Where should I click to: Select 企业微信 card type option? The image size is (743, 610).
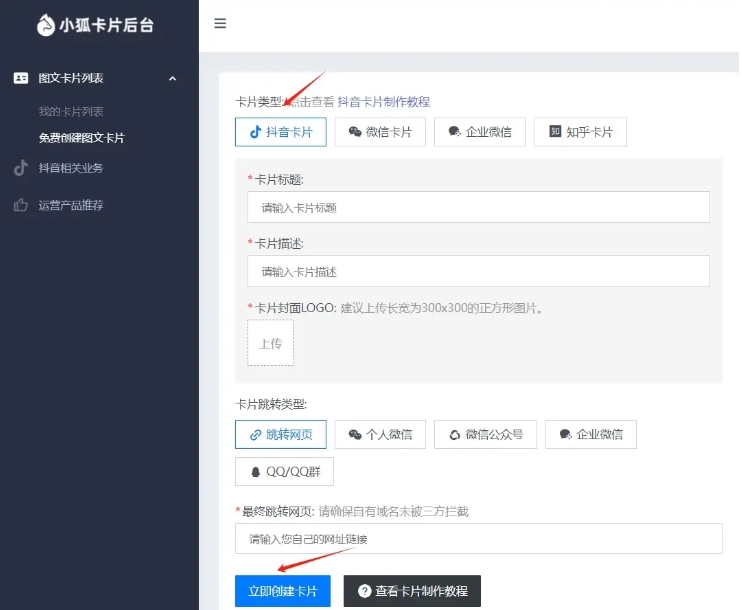click(480, 132)
